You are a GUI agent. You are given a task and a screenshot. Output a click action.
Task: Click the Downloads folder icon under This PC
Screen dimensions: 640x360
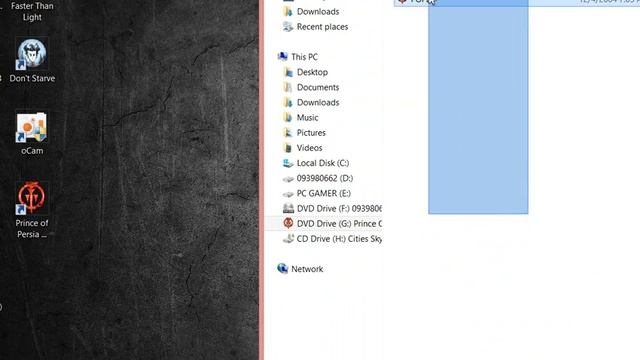(288, 102)
